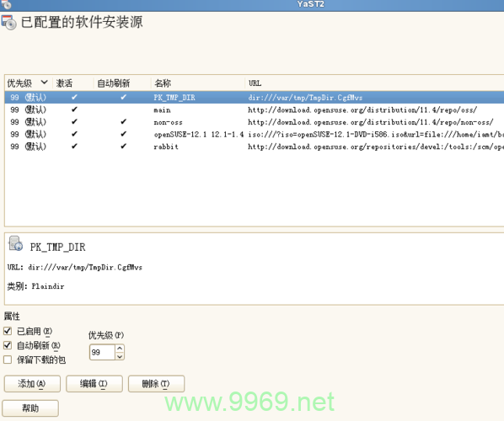504x421 pixels.
Task: Sort repositories by the 名称 column header
Action: click(163, 83)
